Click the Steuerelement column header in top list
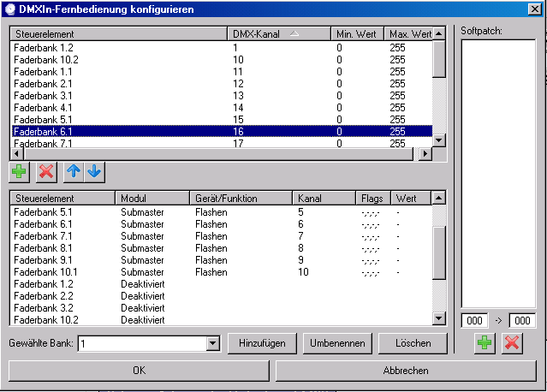Image resolution: width=547 pixels, height=392 pixels. (120, 33)
